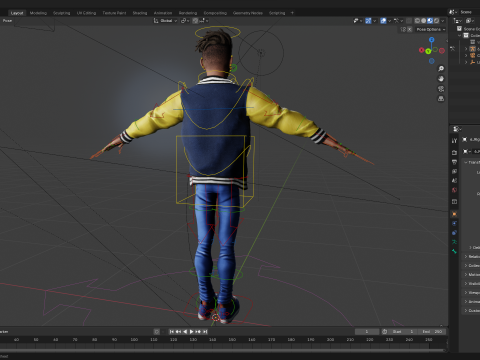Screen dimensions: 480x360
Task: Add a new workspace with plus button
Action: pos(292,13)
